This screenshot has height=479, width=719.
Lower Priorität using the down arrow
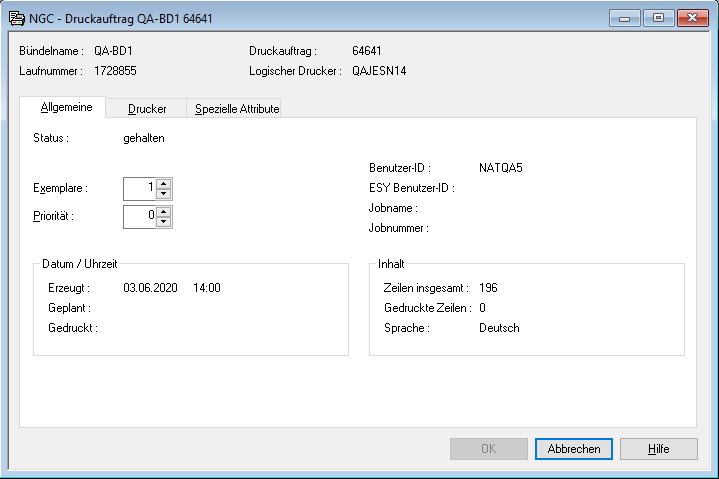click(164, 221)
